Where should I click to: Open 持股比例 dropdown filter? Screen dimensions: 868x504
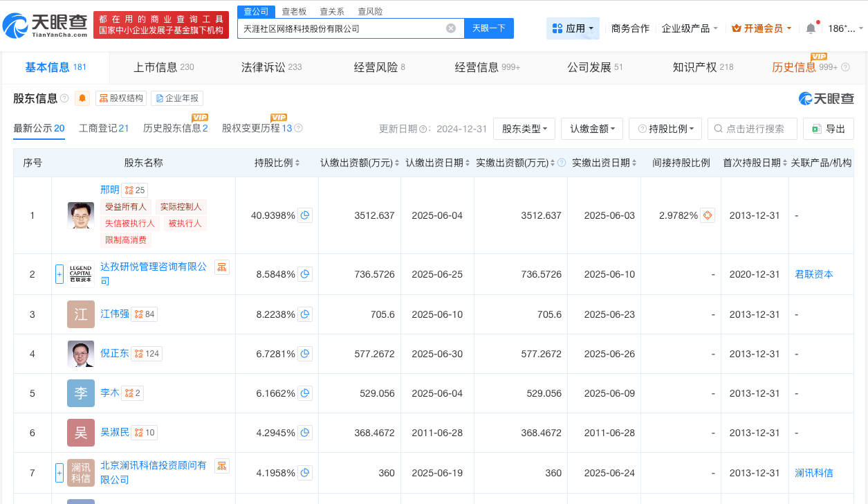(x=665, y=129)
